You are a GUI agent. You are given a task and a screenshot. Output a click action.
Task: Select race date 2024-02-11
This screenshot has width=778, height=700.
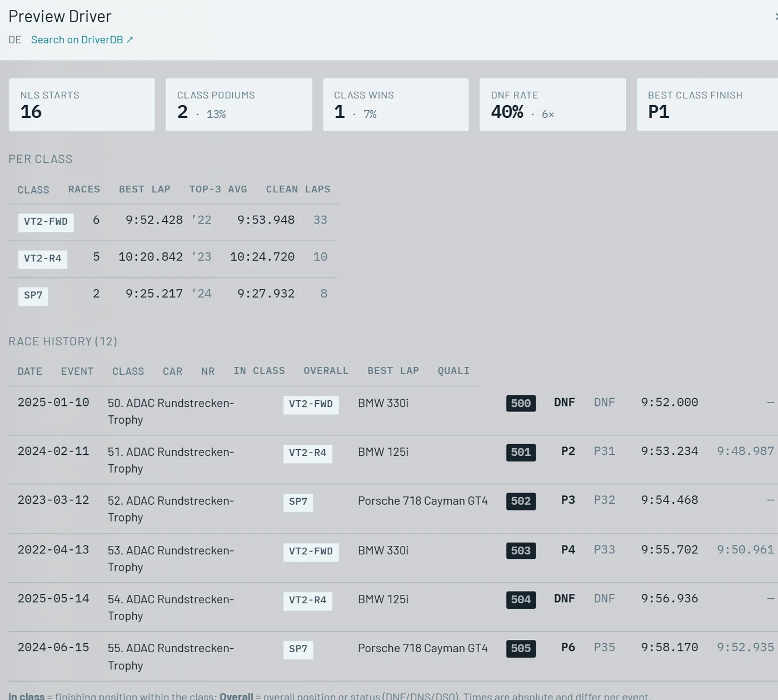click(x=53, y=451)
